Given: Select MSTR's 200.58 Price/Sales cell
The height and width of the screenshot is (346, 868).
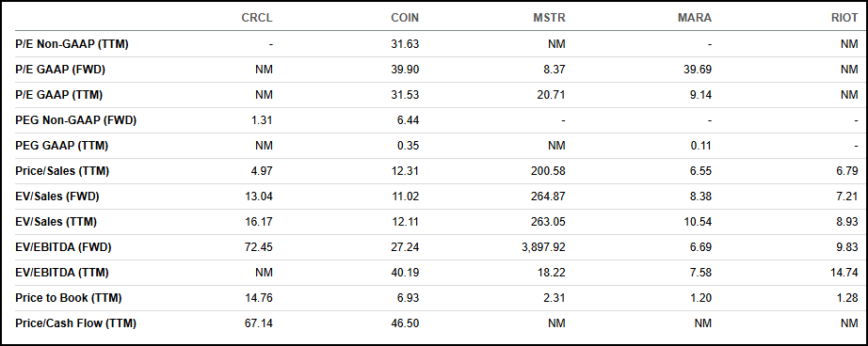Looking at the screenshot, I should pyautogui.click(x=548, y=171).
